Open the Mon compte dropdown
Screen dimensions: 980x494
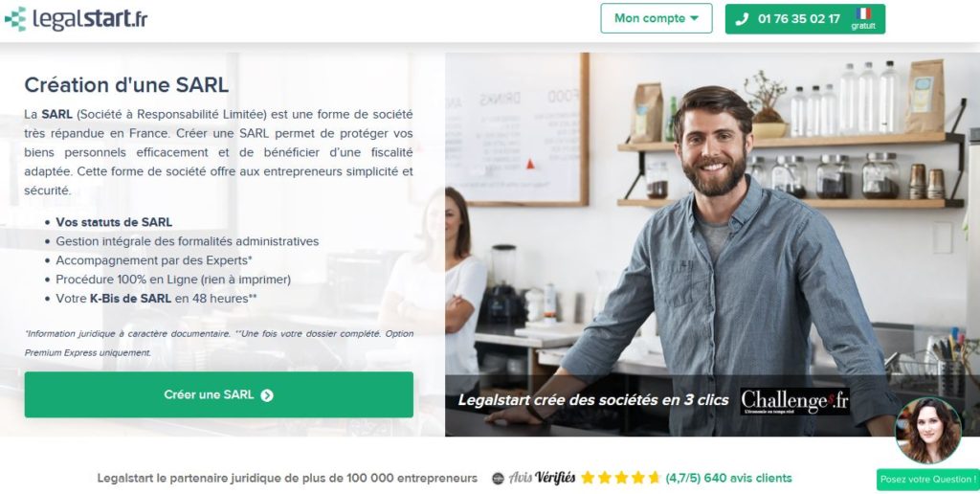657,18
